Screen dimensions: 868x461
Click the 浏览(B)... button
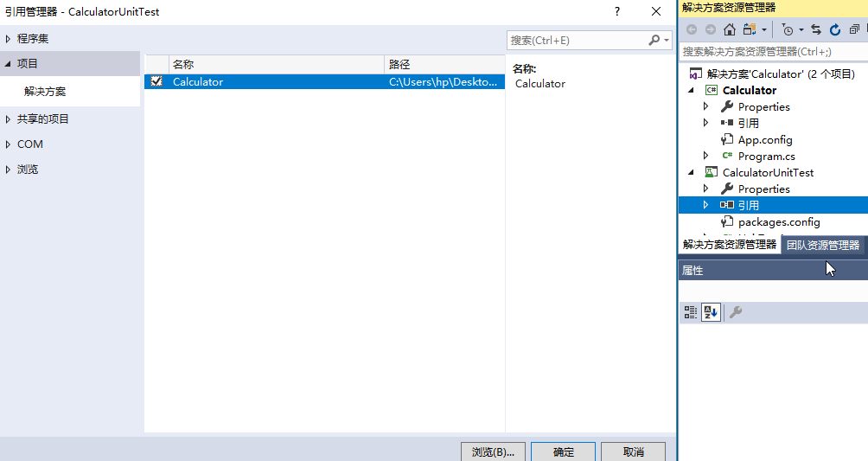click(494, 451)
